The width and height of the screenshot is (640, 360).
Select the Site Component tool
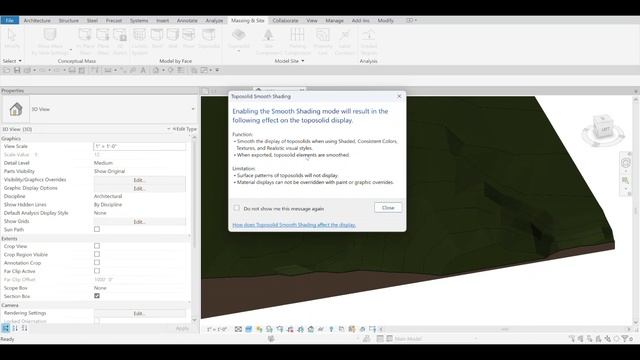(x=269, y=41)
